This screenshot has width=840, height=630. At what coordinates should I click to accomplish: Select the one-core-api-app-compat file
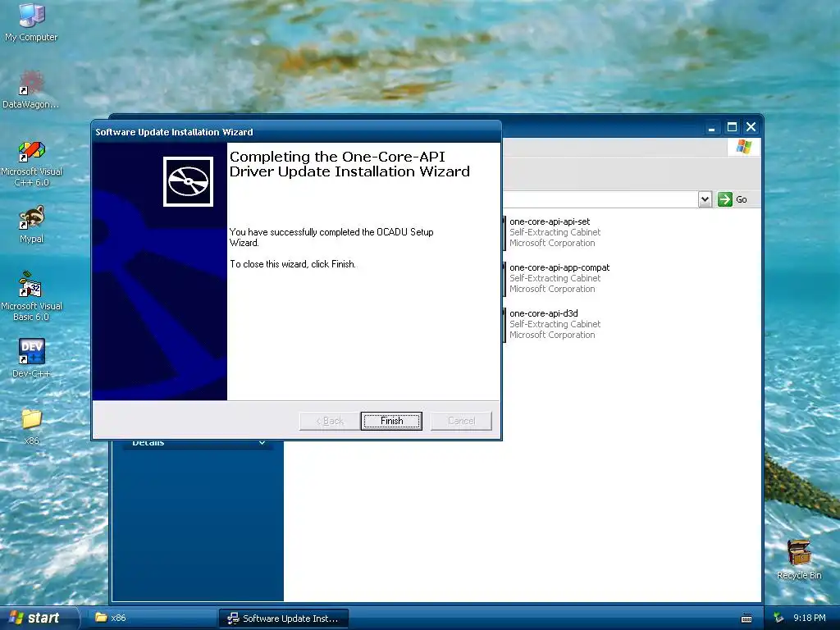pos(557,278)
